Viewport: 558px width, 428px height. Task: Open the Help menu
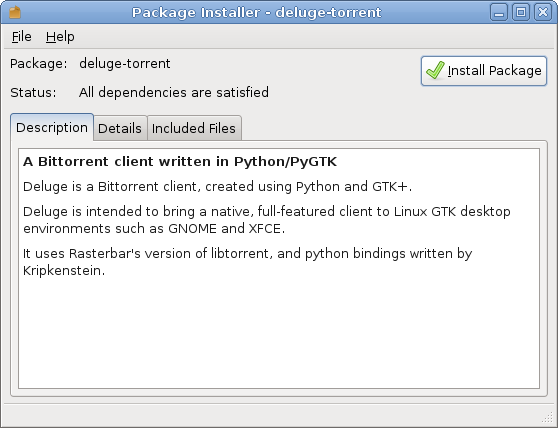60,37
